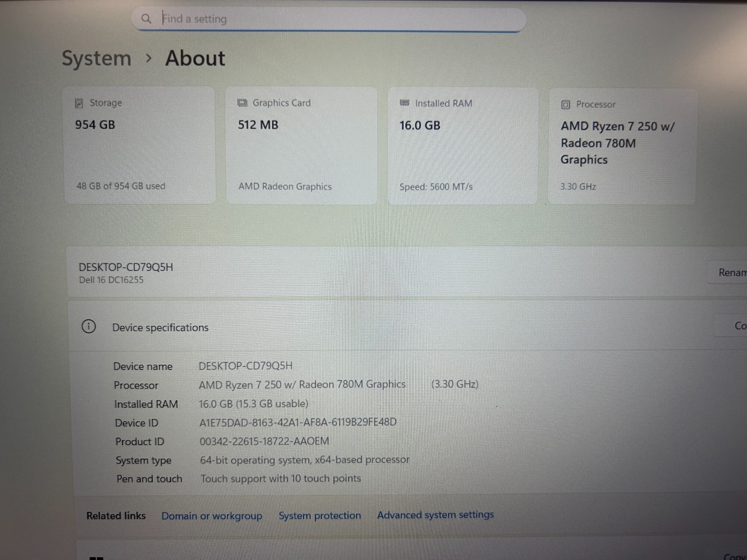
Task: Click the '(3.30 GHz)' text in Processor row
Action: coord(455,384)
